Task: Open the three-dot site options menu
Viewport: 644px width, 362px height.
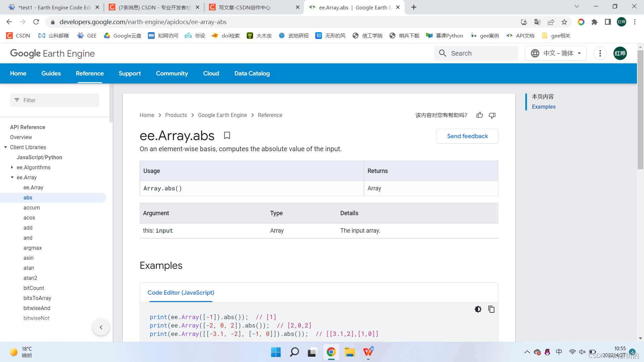Action: (600, 53)
